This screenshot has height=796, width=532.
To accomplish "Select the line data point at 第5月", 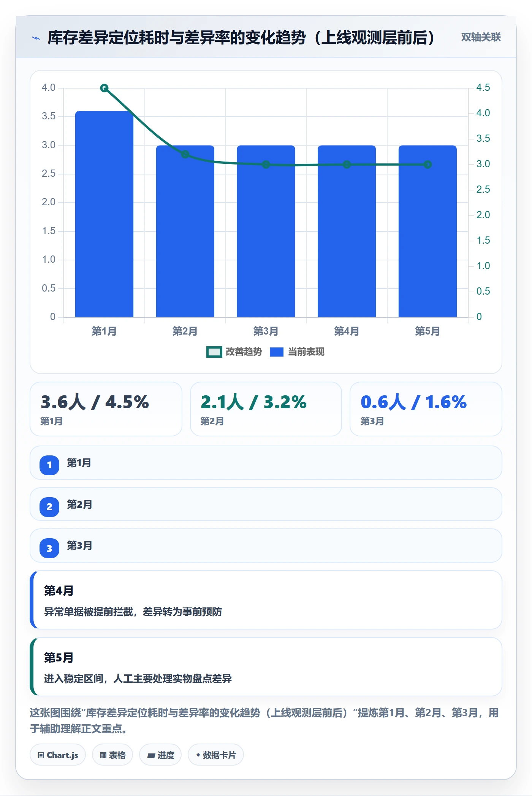I will point(427,165).
